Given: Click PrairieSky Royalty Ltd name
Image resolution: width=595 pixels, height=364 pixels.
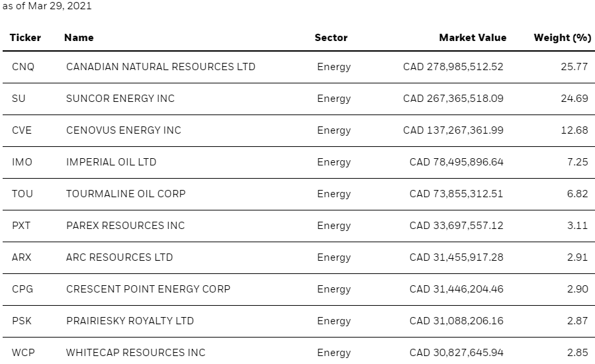Looking at the screenshot, I should pos(130,321).
